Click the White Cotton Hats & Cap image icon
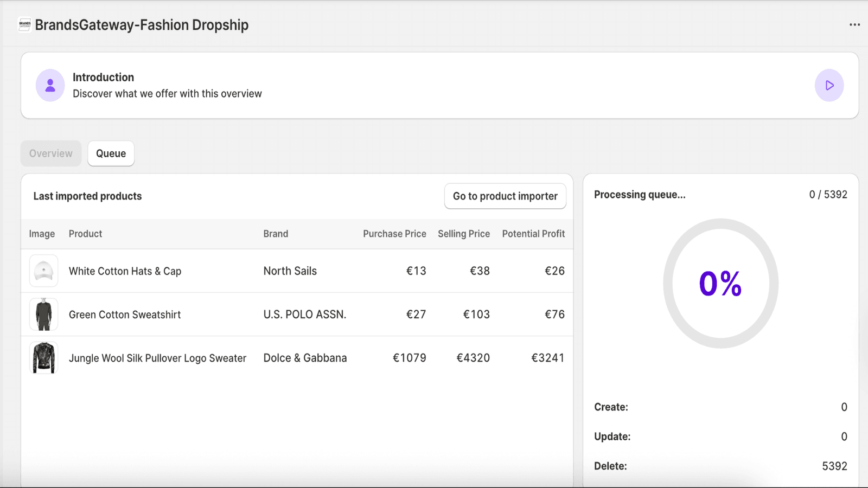This screenshot has height=488, width=868. [x=43, y=271]
